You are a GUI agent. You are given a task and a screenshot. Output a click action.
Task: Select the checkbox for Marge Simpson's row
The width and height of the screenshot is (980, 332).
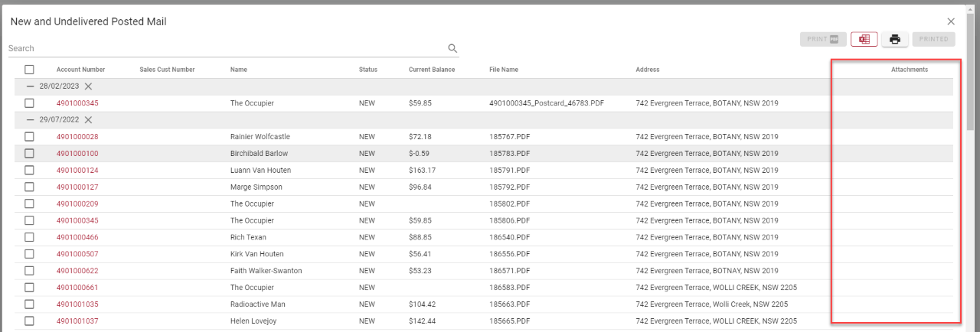pyautogui.click(x=29, y=187)
